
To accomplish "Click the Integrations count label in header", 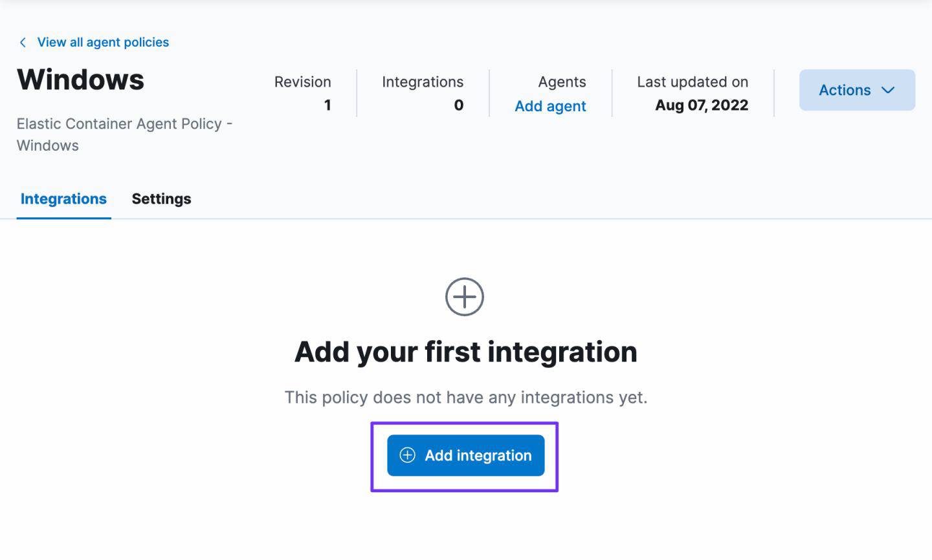I will (x=422, y=82).
